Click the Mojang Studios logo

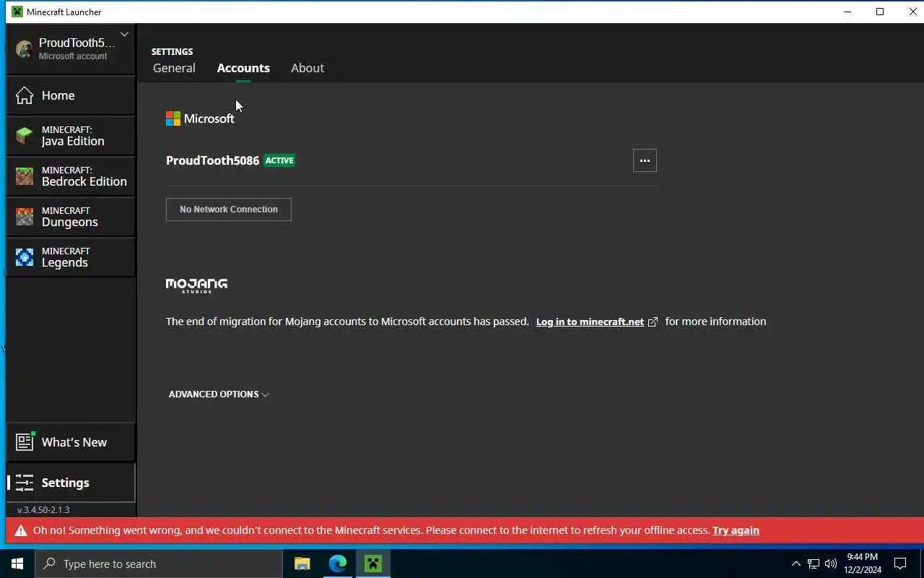coord(196,285)
